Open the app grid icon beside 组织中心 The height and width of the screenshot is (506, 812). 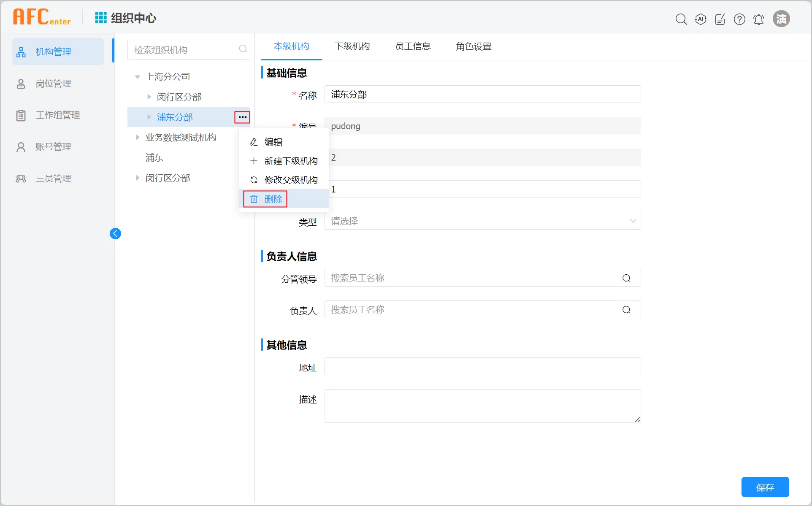tap(100, 18)
